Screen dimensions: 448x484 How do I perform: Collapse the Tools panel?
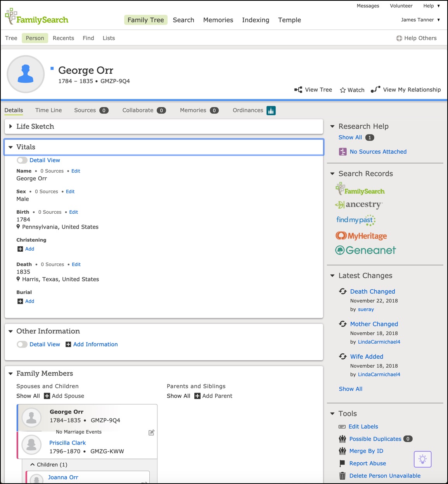332,414
